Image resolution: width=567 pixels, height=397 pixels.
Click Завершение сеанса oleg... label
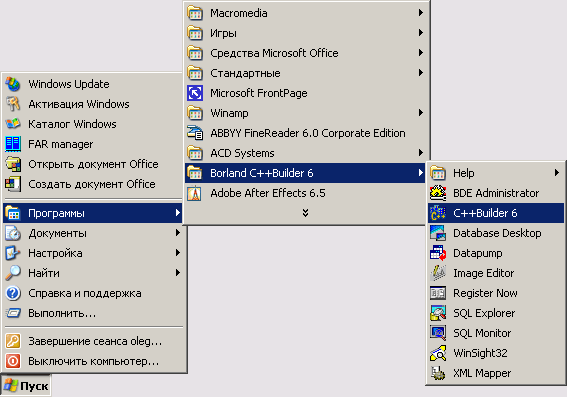point(95,341)
